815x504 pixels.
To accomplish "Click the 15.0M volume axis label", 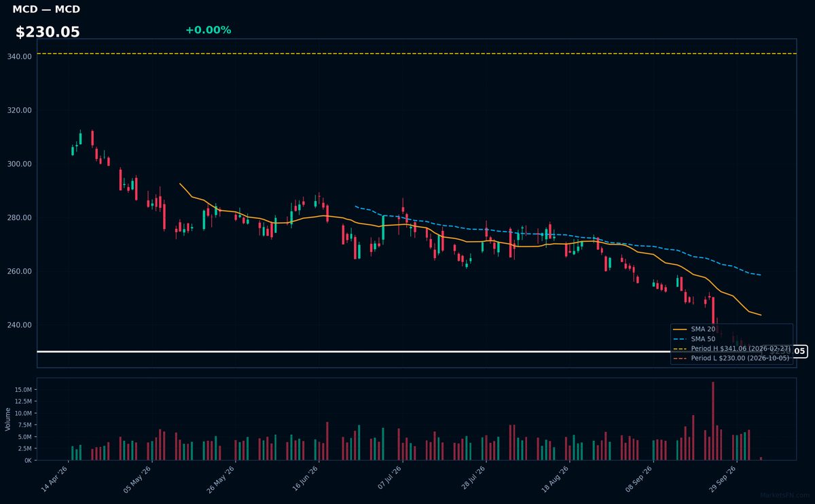I will pos(24,390).
